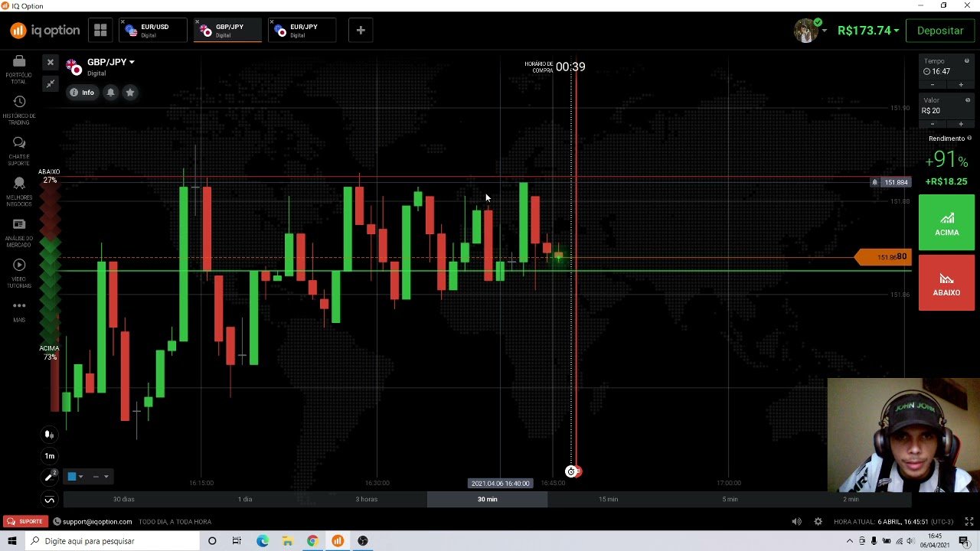Click the Depositar button
Viewport: 980px width, 551px height.
pos(940,30)
